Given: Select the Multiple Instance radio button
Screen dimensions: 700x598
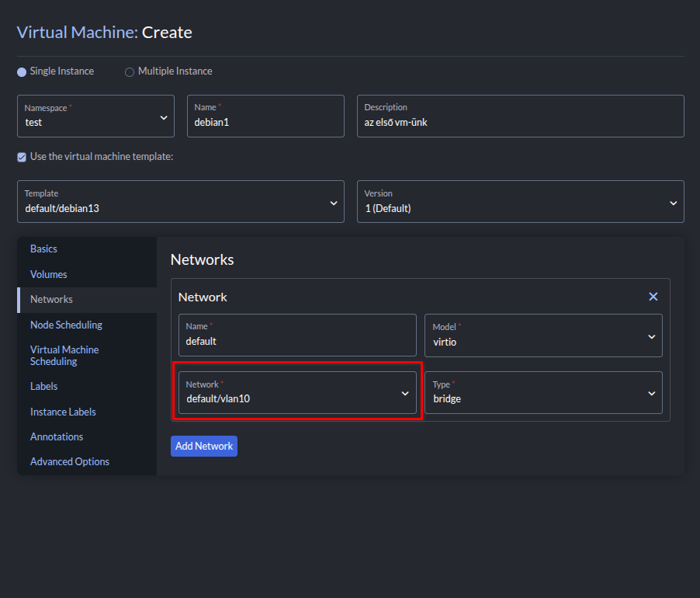Looking at the screenshot, I should tap(130, 71).
